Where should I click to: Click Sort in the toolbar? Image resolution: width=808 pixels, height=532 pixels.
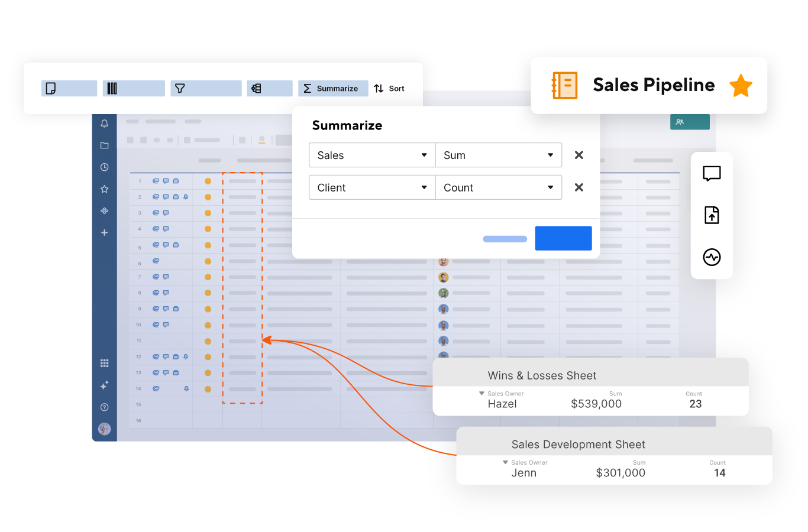pyautogui.click(x=389, y=89)
